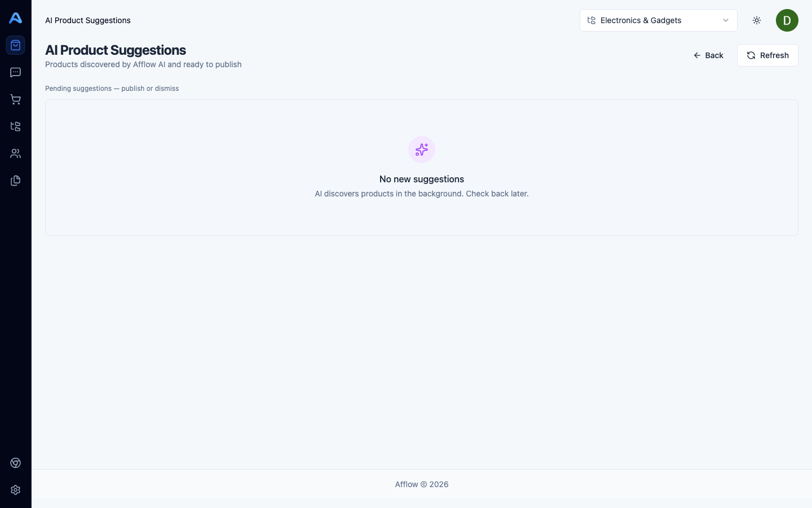The height and width of the screenshot is (508, 812).
Task: Open the users panel from the sidebar
Action: pyautogui.click(x=15, y=154)
